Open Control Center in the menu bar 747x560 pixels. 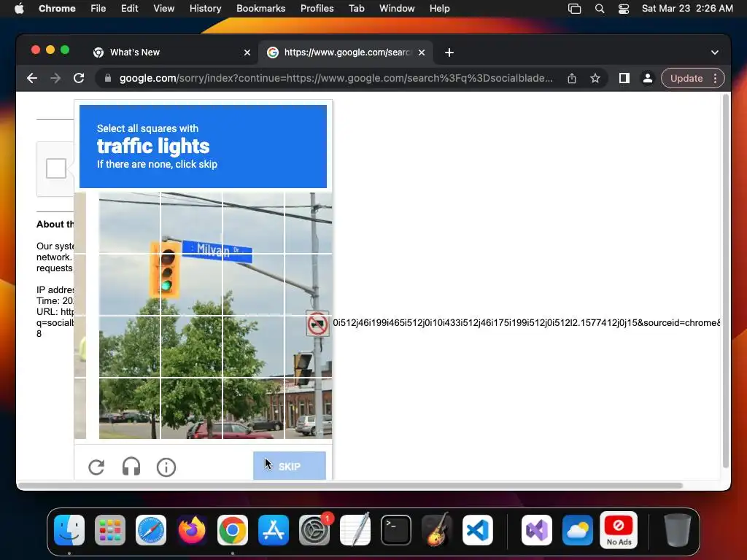click(624, 9)
